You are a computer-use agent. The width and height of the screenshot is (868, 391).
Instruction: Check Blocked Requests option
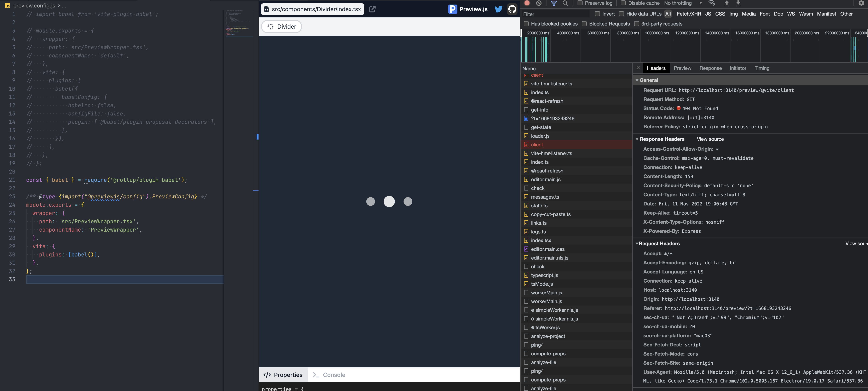click(584, 24)
